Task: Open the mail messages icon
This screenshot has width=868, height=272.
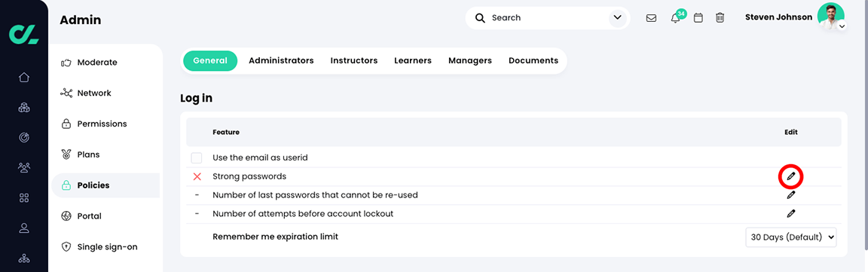Action: [652, 18]
